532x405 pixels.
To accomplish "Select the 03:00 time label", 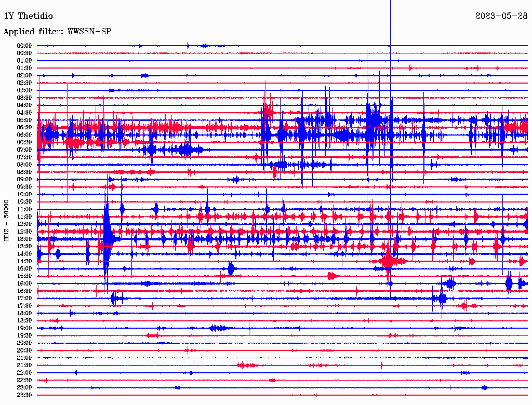I will tap(24, 90).
